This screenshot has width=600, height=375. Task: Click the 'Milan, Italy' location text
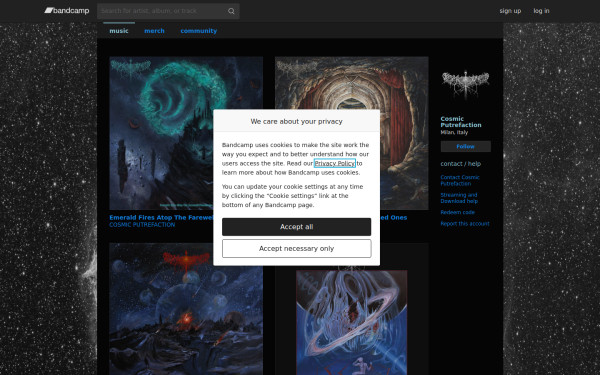click(x=454, y=132)
